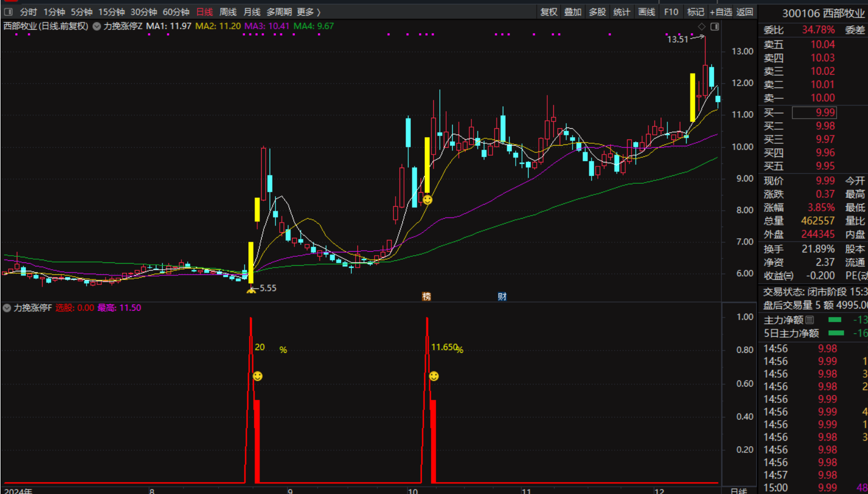Switch to the 60分钟 period tab
Image resolution: width=868 pixels, height=494 pixels.
176,12
